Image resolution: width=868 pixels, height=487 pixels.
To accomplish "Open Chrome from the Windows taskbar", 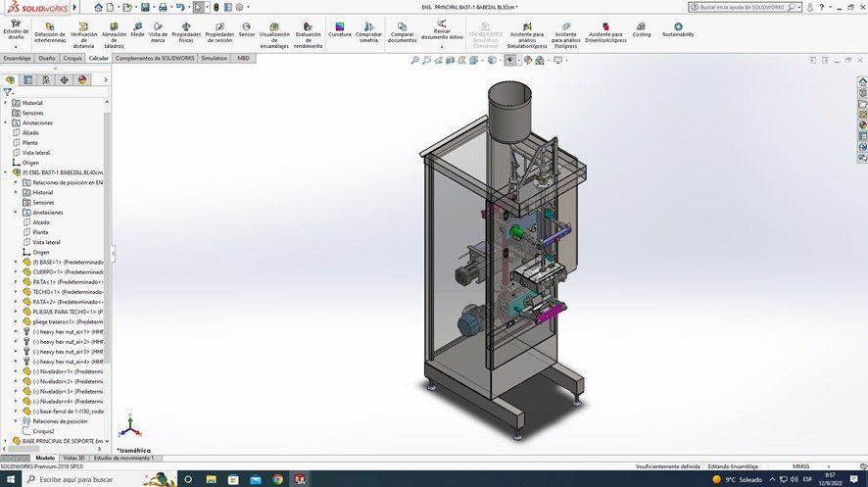I will coord(278,479).
